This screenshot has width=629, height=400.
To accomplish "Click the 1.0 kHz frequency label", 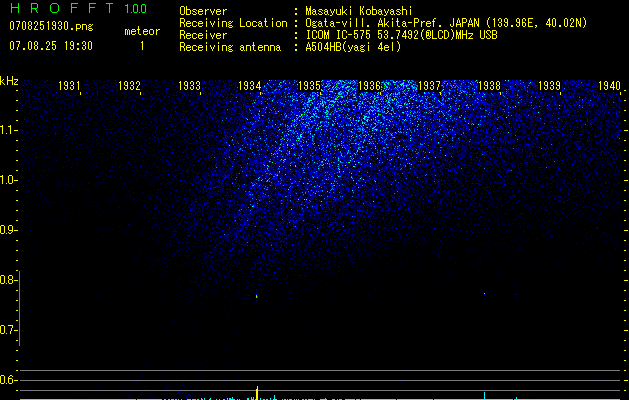I will tap(8, 180).
